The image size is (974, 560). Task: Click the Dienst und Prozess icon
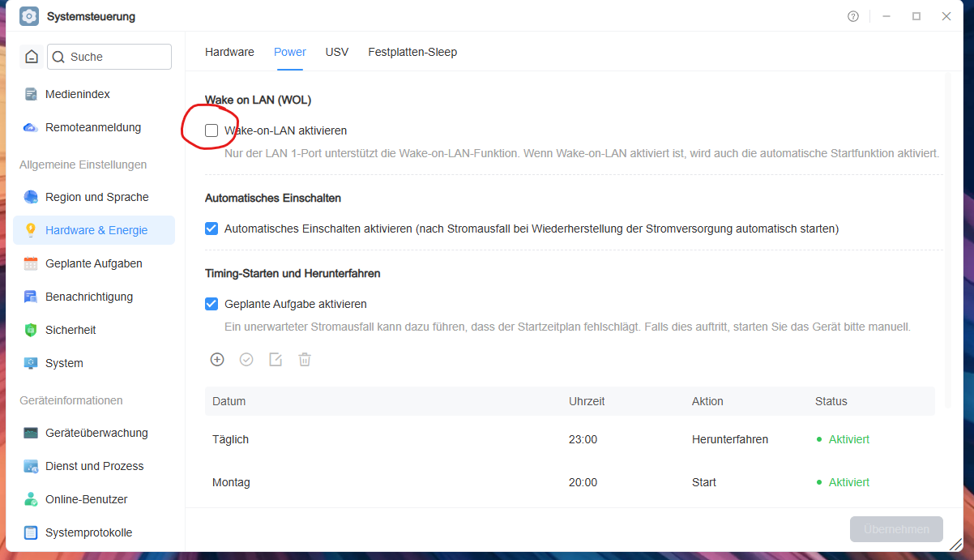click(x=31, y=466)
